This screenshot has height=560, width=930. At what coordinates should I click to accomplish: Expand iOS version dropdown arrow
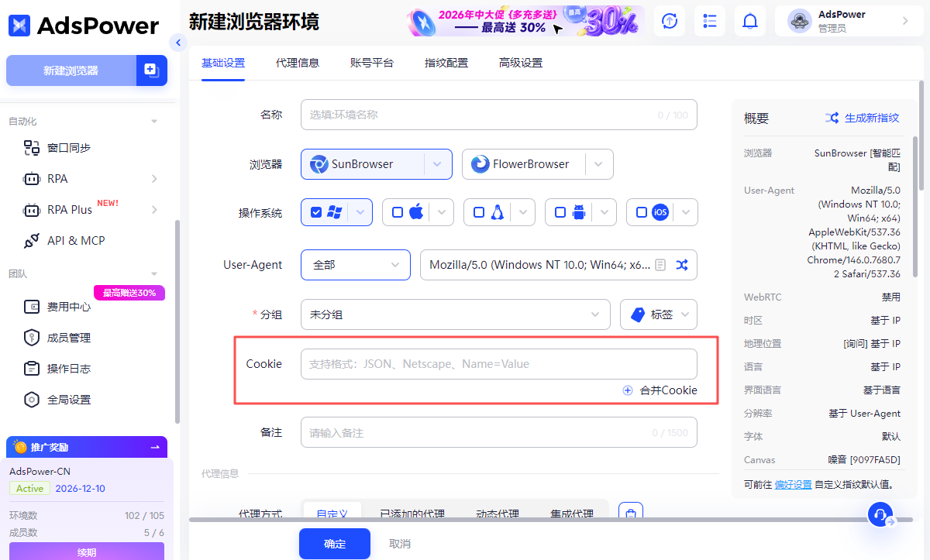tap(686, 212)
